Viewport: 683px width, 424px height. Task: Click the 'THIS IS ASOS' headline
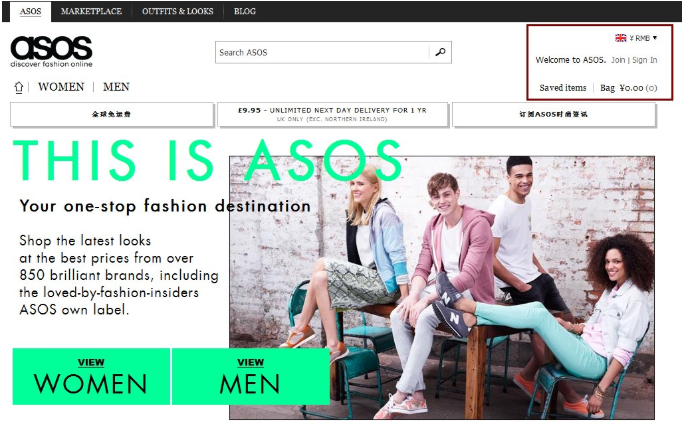pos(207,160)
